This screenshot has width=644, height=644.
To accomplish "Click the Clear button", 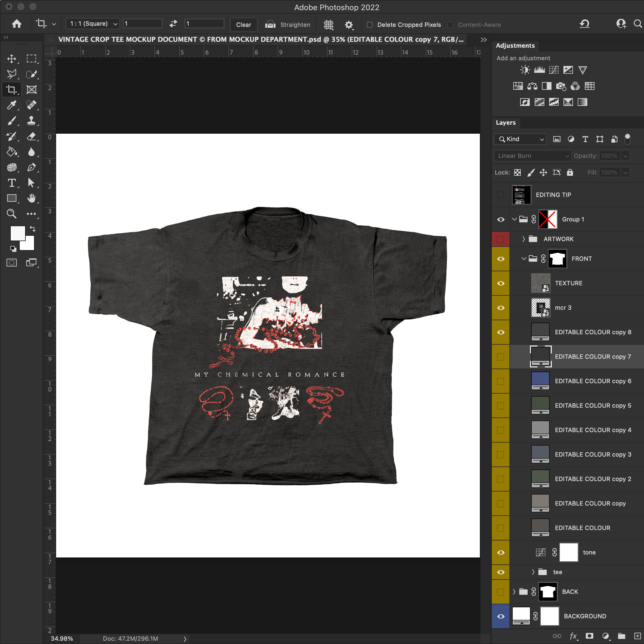I will [x=243, y=25].
